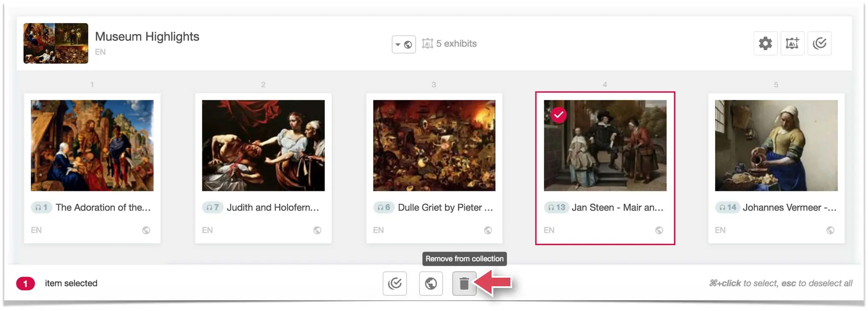Click the trash icon to remove from collection
This screenshot has width=868, height=311.
(464, 284)
